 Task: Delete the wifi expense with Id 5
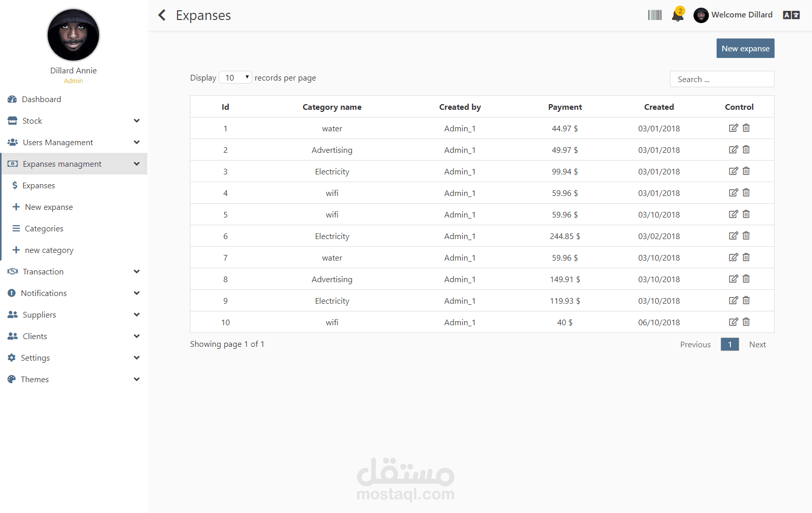coord(746,214)
